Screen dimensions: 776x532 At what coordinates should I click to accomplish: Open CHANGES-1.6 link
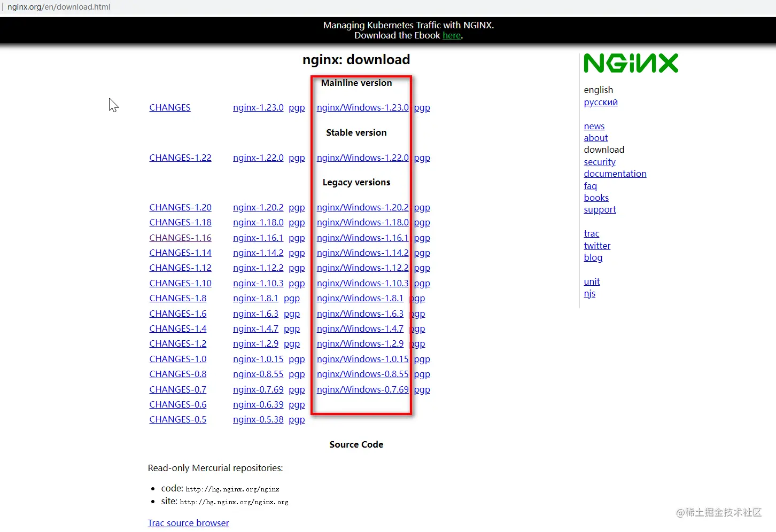[x=177, y=314]
